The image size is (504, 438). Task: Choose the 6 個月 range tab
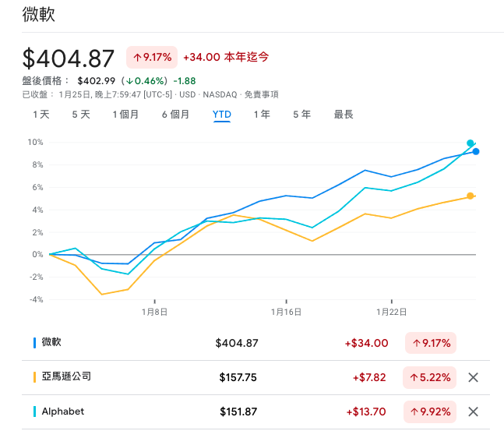click(175, 114)
